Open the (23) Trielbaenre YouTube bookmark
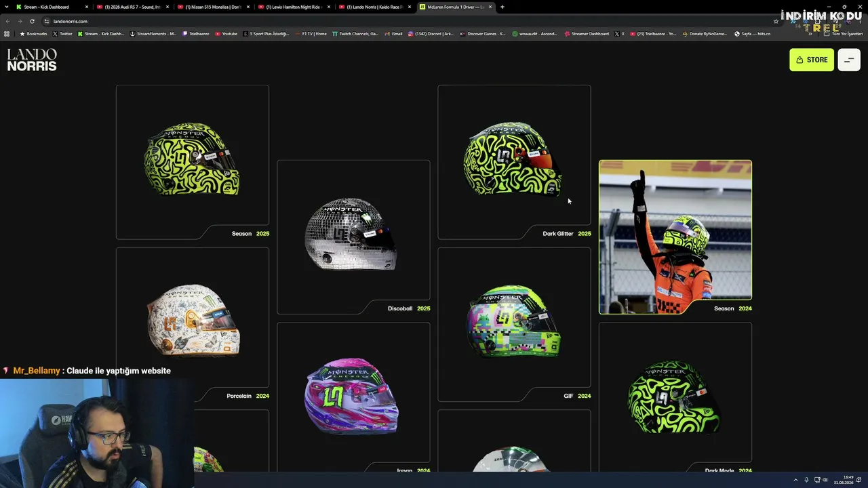This screenshot has height=488, width=868. [x=653, y=34]
